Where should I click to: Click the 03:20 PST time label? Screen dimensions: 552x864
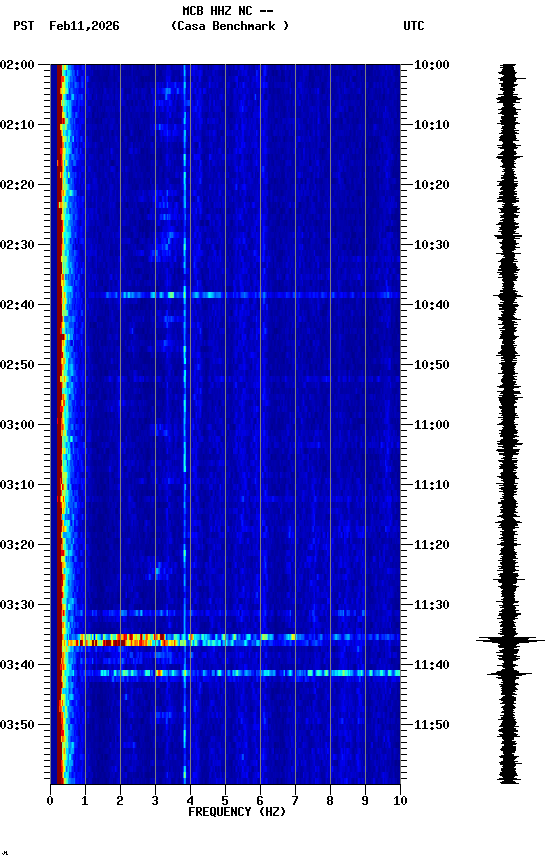pos(17,546)
